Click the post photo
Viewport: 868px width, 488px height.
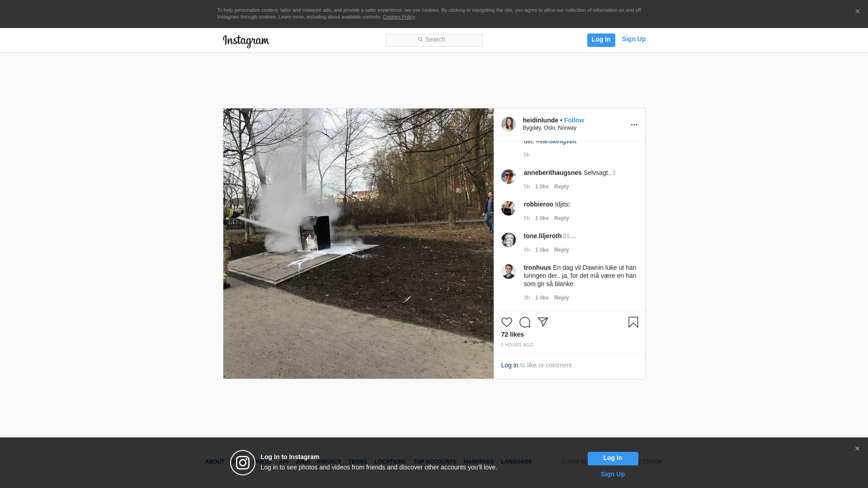coord(359,244)
